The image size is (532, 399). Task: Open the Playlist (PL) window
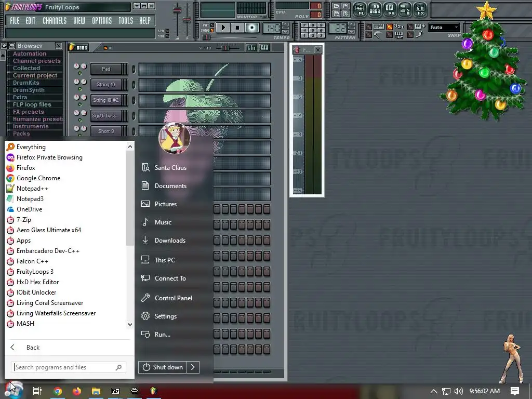click(360, 9)
